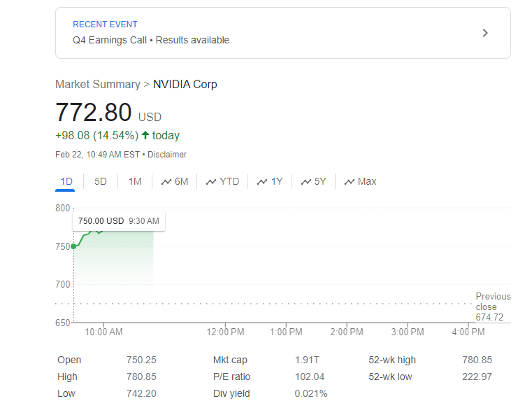Click the trend icon beside YTD
The height and width of the screenshot is (408, 532).
(x=211, y=182)
